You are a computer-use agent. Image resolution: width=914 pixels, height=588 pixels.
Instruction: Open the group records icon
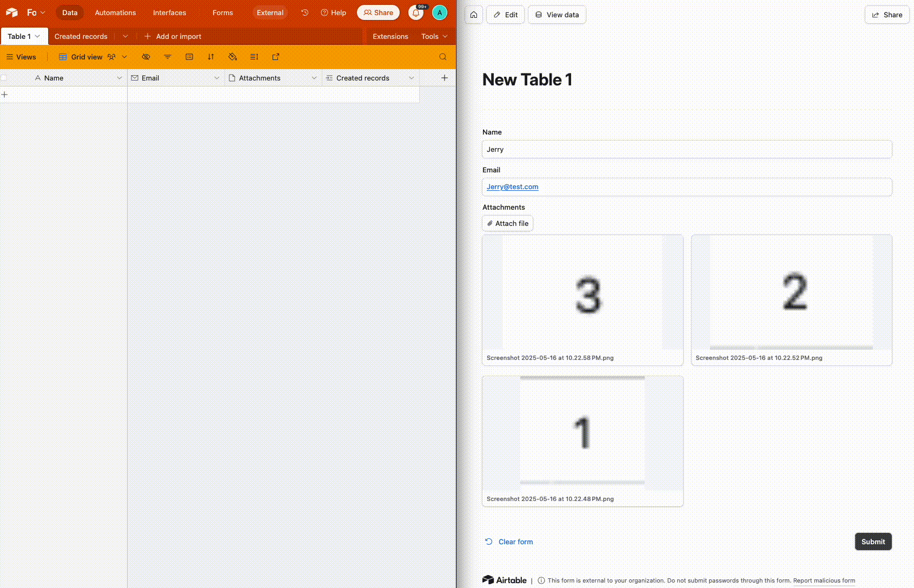[x=189, y=57]
